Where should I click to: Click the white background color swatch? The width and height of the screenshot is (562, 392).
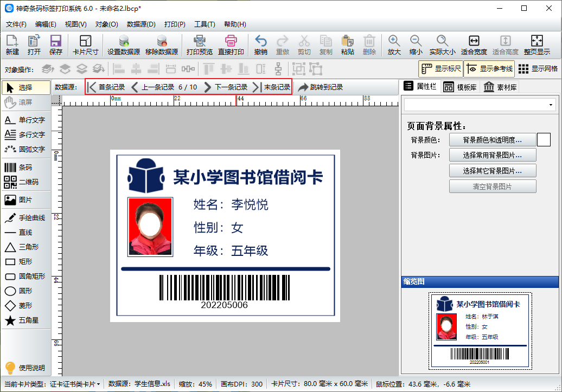pos(544,140)
